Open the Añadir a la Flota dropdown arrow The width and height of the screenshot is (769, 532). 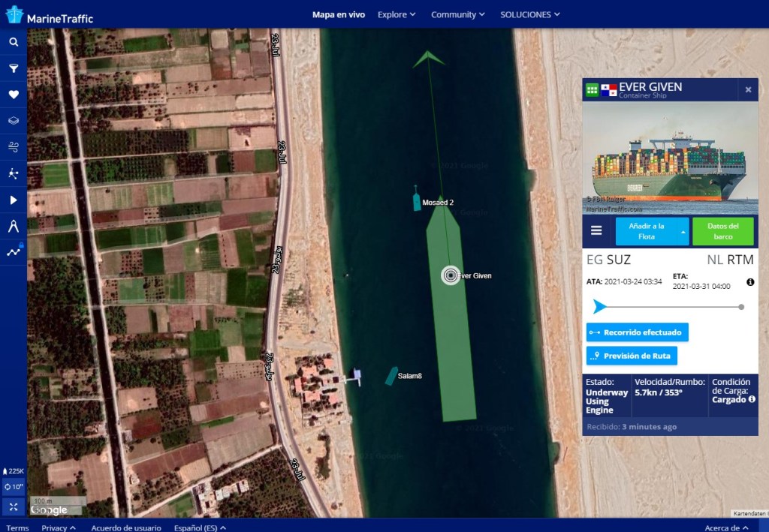683,232
